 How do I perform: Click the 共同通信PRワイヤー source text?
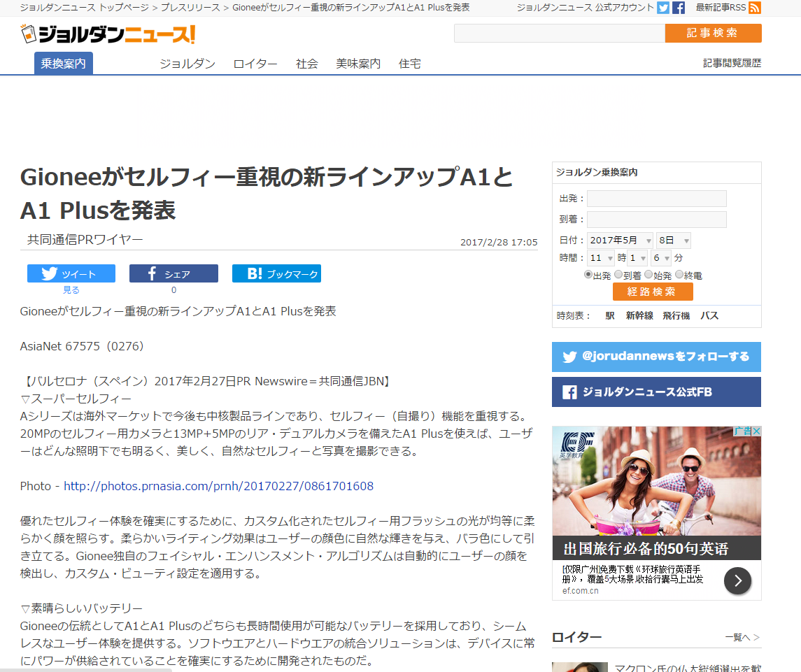[85, 239]
